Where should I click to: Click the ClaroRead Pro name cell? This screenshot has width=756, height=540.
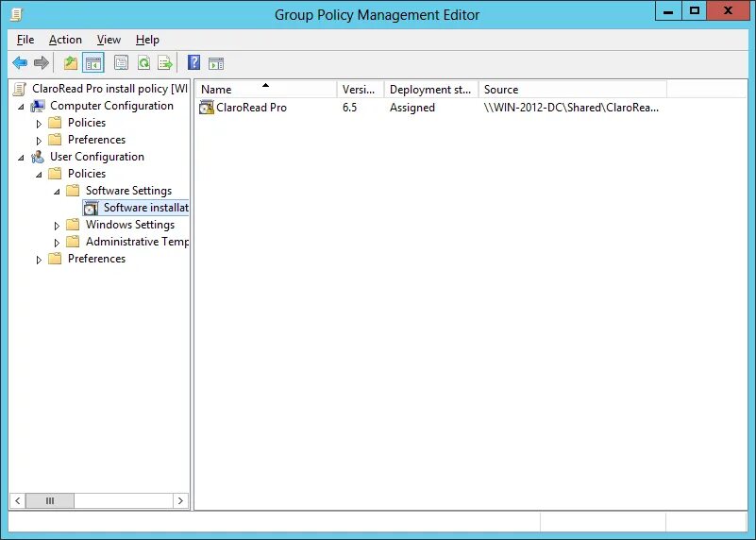coord(251,108)
